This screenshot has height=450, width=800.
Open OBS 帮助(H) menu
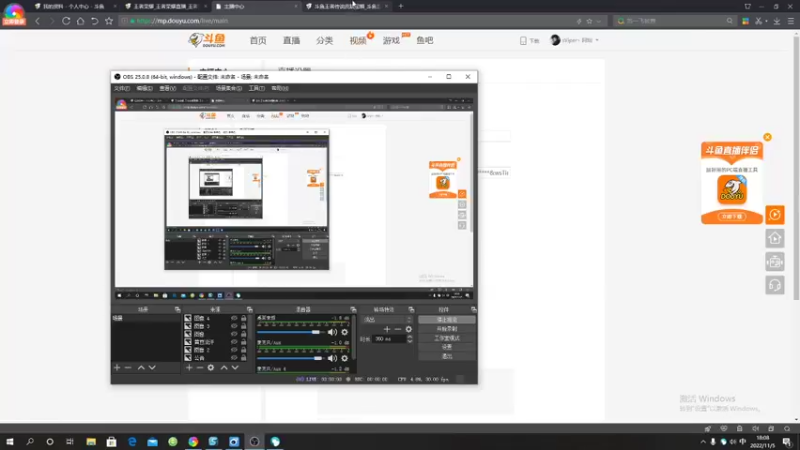pos(280,88)
